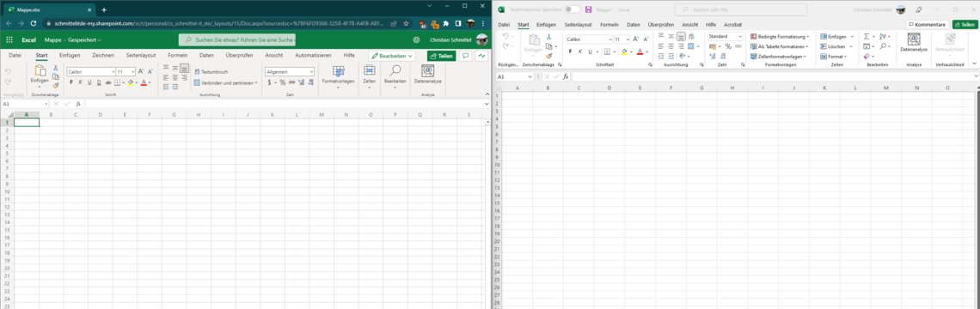The image size is (980, 309).
Task: Click undo arrow in Excel web ribbon
Action: [8, 70]
